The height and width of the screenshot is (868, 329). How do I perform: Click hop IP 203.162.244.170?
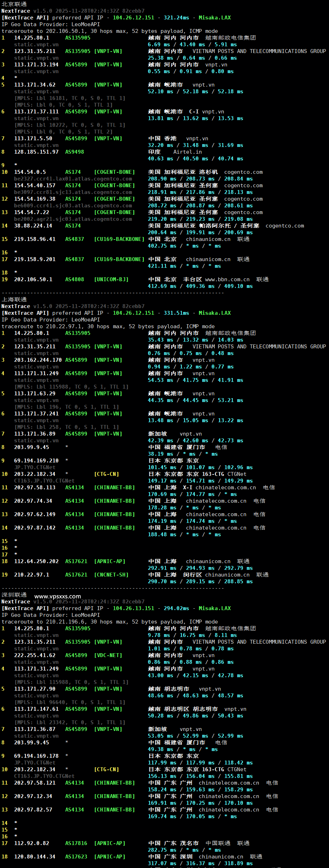click(x=38, y=360)
